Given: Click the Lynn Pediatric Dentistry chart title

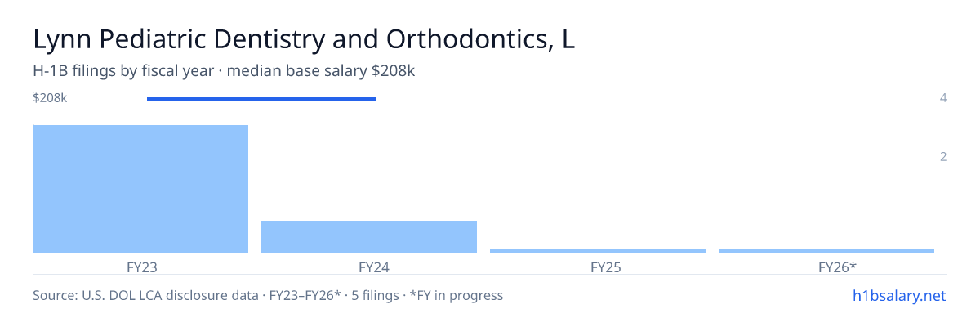Looking at the screenshot, I should [304, 40].
